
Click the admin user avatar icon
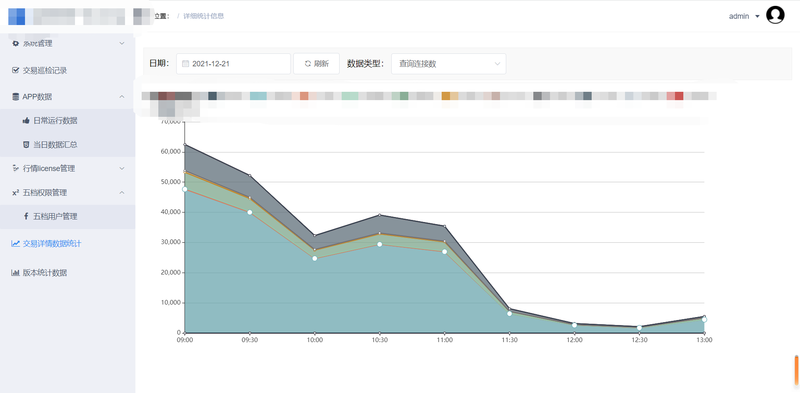[775, 15]
